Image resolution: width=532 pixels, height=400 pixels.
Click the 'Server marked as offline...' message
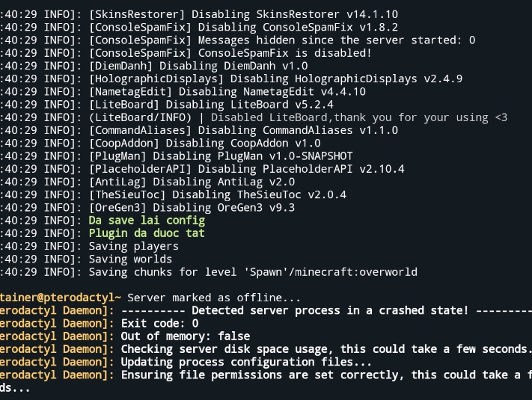click(219, 298)
